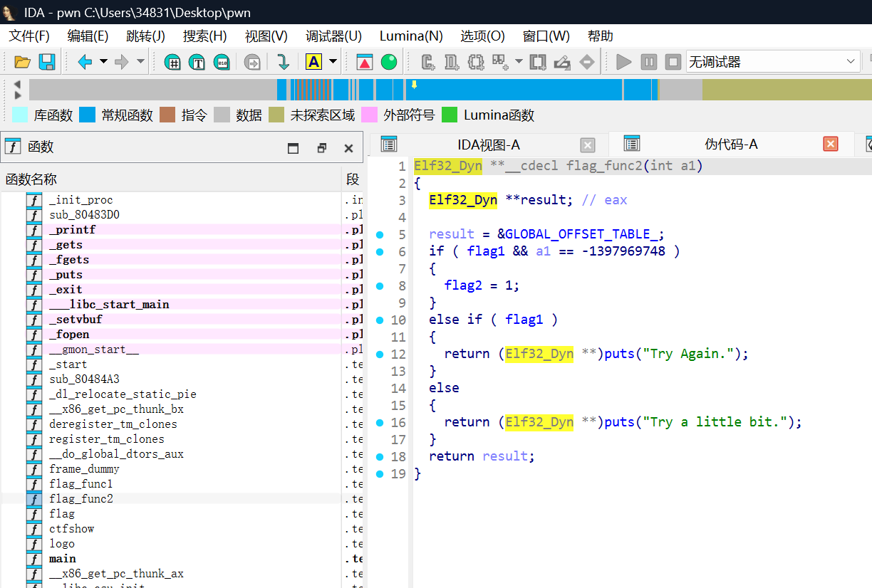Click the cyan 库函数 legend swatch
872x588 pixels.
(x=21, y=115)
